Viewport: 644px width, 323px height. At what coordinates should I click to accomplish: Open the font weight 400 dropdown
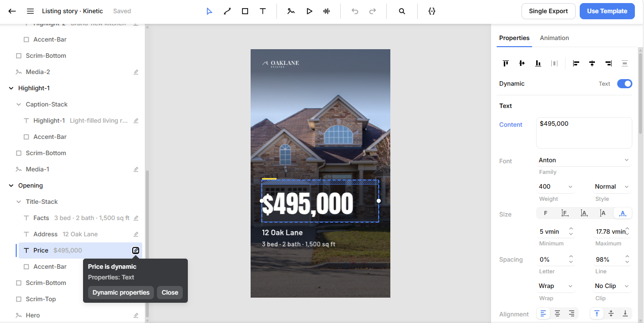coord(555,187)
